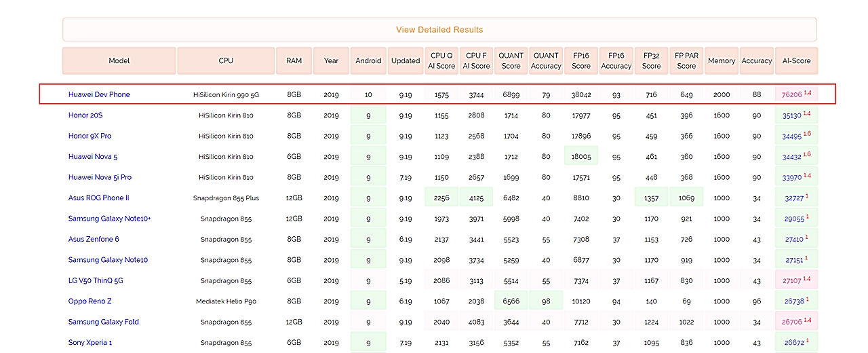
Task: Click the FP PAR Score header
Action: point(686,60)
